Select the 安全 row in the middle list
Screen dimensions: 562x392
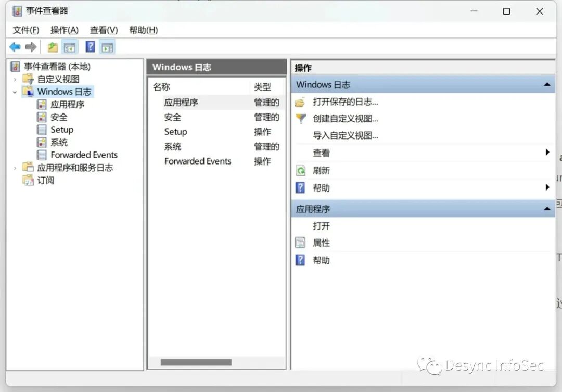[x=217, y=117]
